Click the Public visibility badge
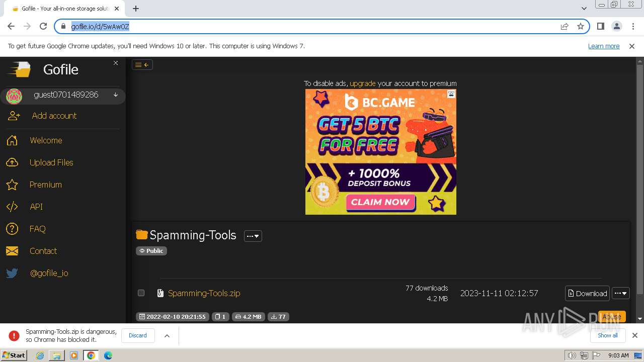 (151, 251)
